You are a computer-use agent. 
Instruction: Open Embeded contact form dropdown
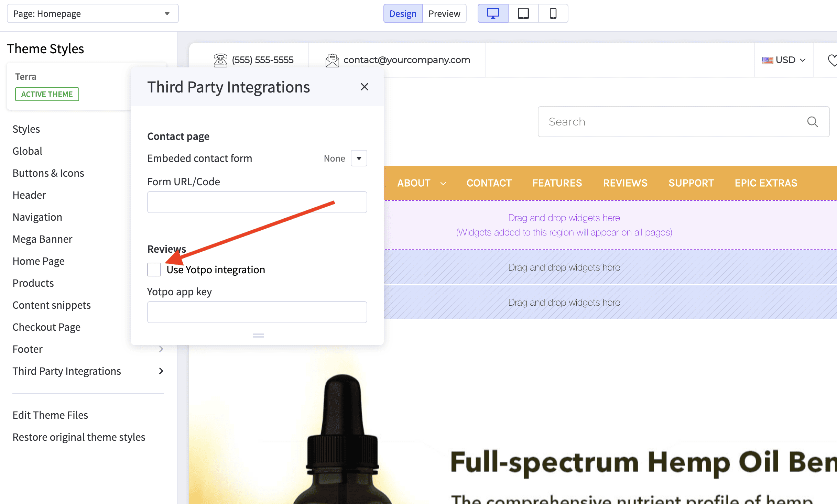[359, 158]
